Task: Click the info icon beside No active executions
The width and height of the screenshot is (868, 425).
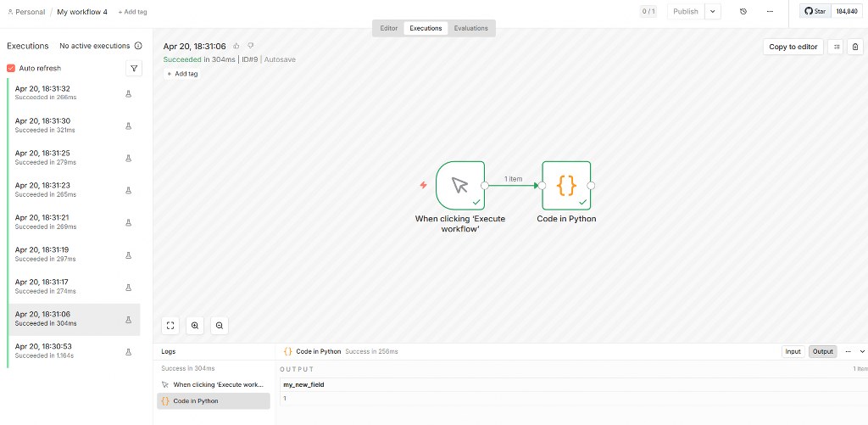Action: pyautogui.click(x=138, y=46)
